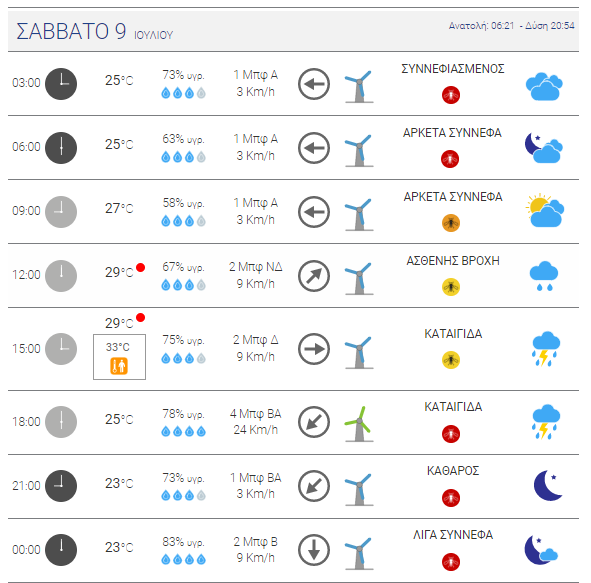
Task: Click the crescent moon icon at 21:00
Action: [548, 485]
